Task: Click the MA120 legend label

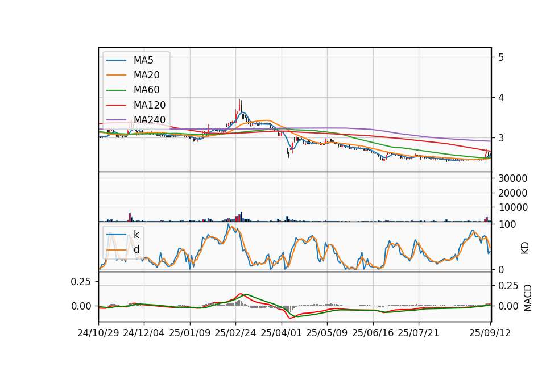Action: point(150,105)
